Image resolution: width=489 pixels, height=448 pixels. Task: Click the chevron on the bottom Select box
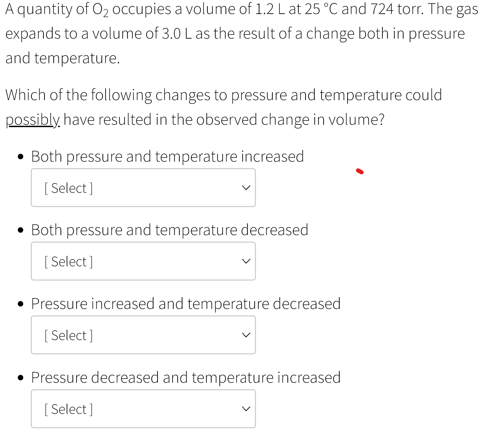tap(246, 409)
